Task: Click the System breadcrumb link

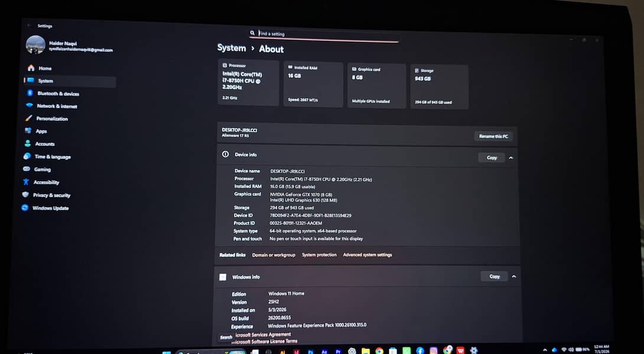Action: [x=232, y=48]
